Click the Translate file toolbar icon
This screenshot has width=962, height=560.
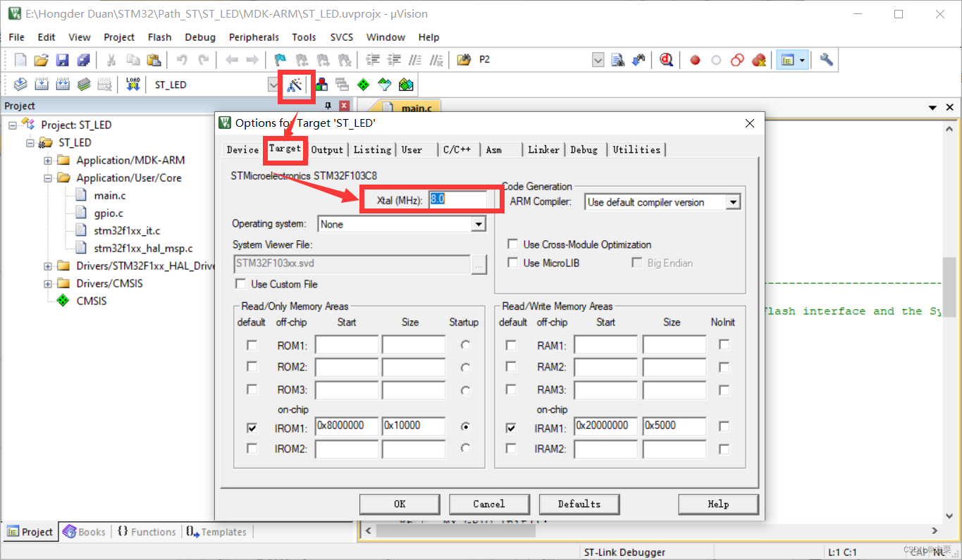tap(20, 85)
